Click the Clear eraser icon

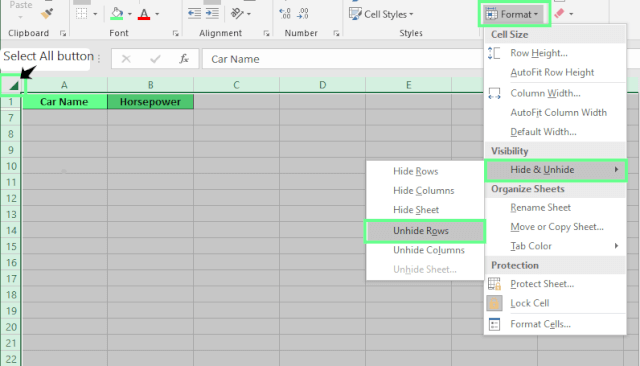tap(559, 13)
